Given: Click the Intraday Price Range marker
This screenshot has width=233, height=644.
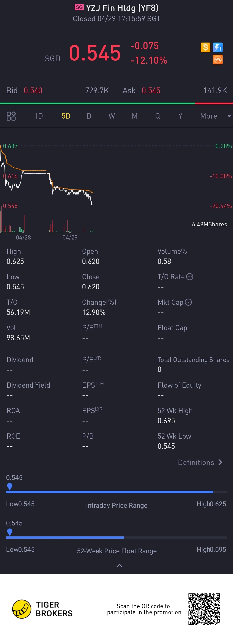Looking at the screenshot, I should pos(10,486).
